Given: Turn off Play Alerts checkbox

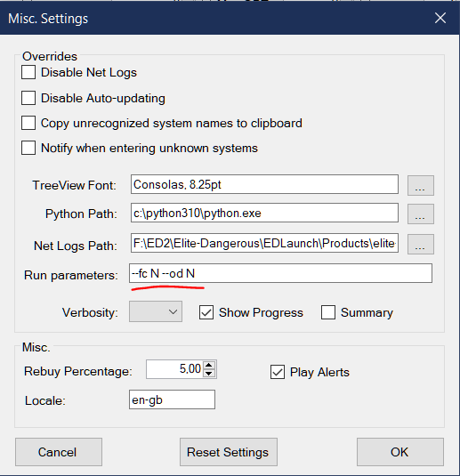Looking at the screenshot, I should click(x=278, y=372).
